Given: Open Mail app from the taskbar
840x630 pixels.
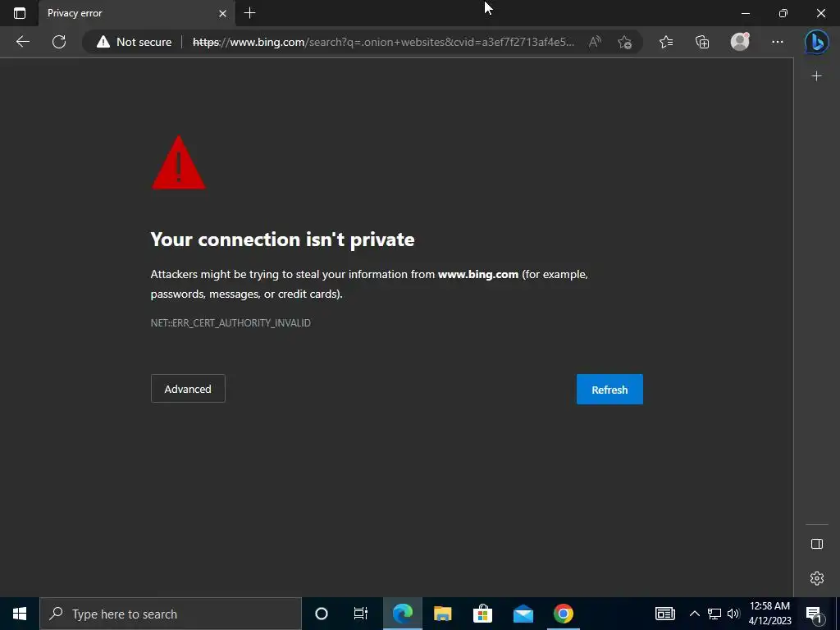Looking at the screenshot, I should tap(523, 614).
